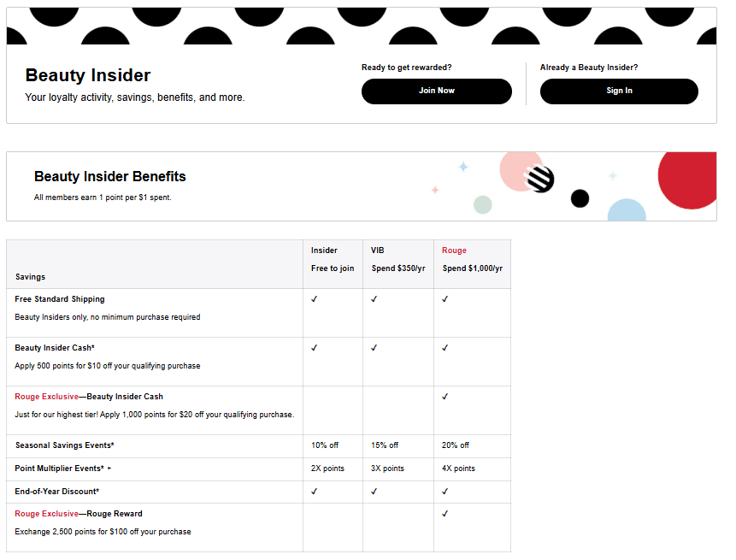
Task: Click the checkmark in Rouge Reward row
Action: tap(445, 514)
